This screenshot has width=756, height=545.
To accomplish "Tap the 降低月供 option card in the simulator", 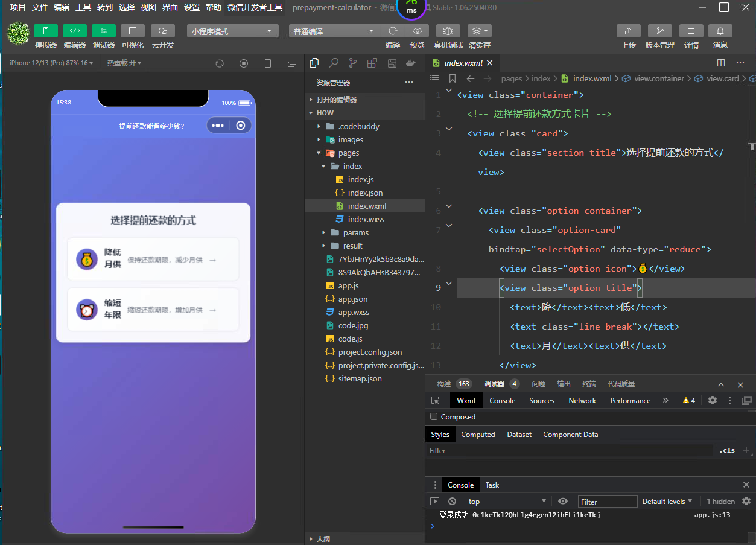I will 153,260.
